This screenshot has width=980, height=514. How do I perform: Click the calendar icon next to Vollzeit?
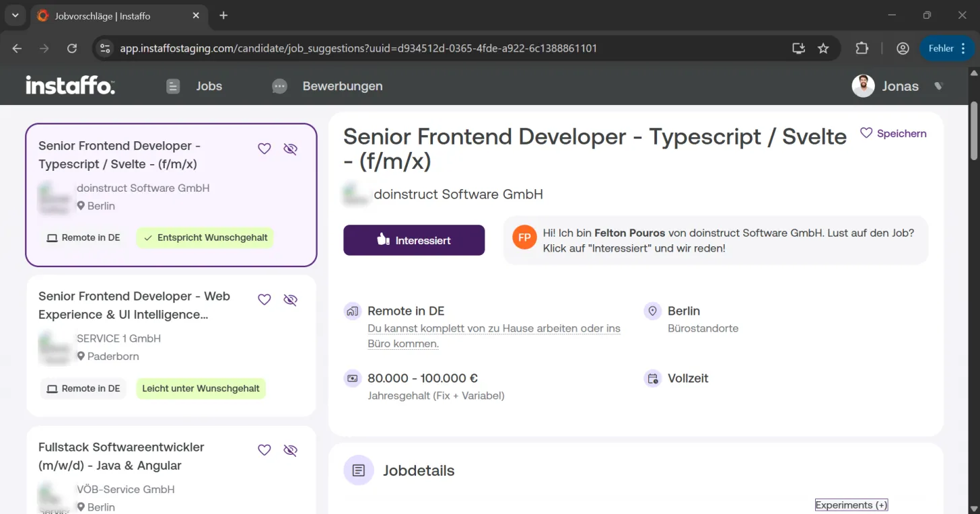(x=652, y=379)
